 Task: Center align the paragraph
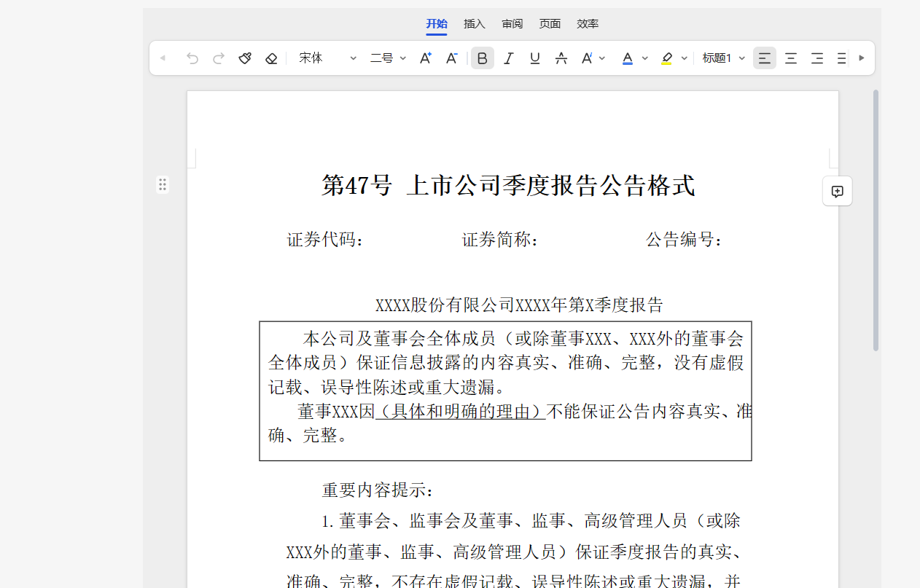(791, 58)
